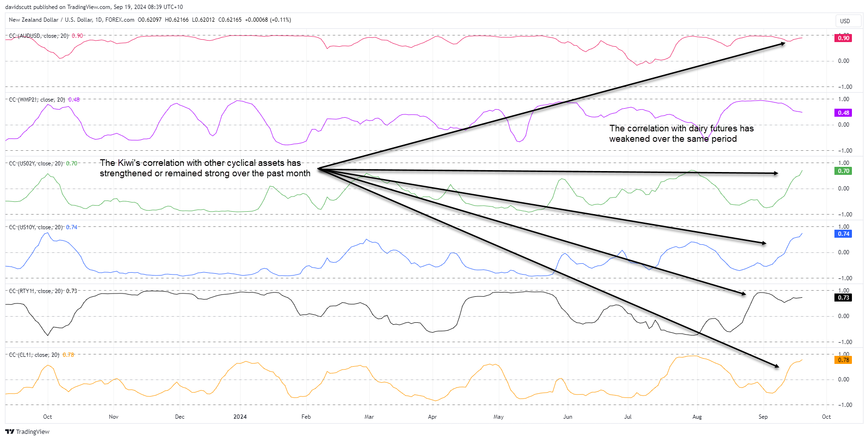This screenshot has width=868, height=440.
Task: Click the red 0.90 price scale label
Action: (843, 38)
